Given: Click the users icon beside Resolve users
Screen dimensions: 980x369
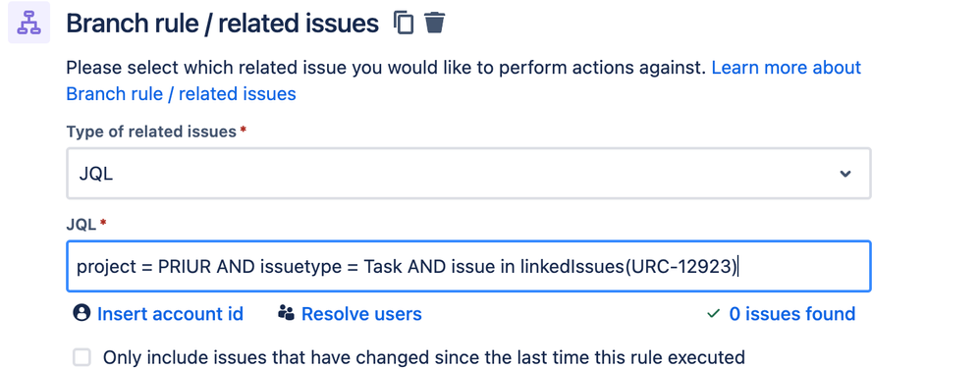Looking at the screenshot, I should coord(287,313).
